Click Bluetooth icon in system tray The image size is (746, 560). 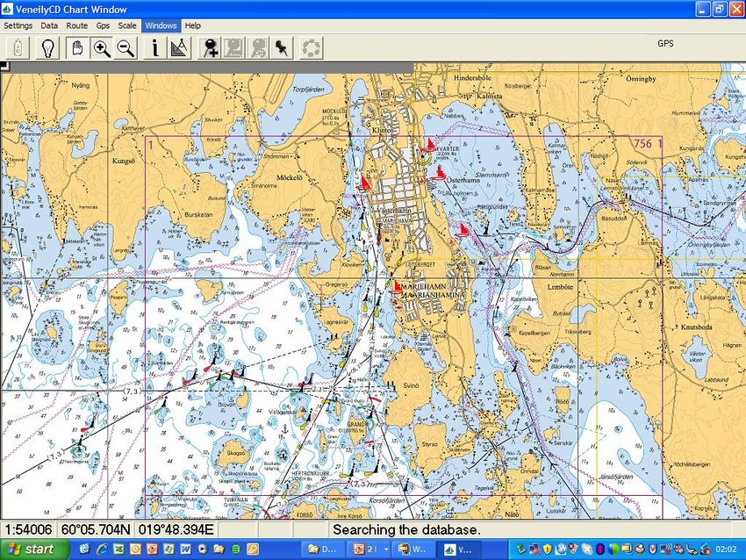click(x=600, y=549)
